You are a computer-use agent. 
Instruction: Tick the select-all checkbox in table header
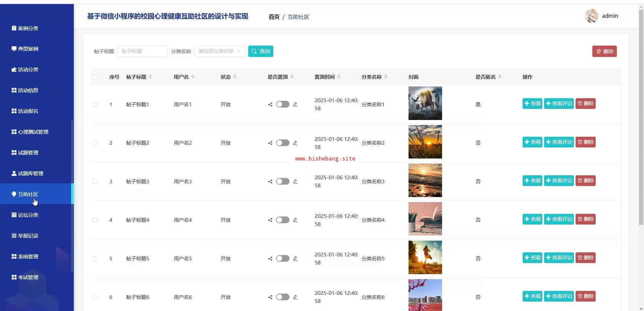95,77
